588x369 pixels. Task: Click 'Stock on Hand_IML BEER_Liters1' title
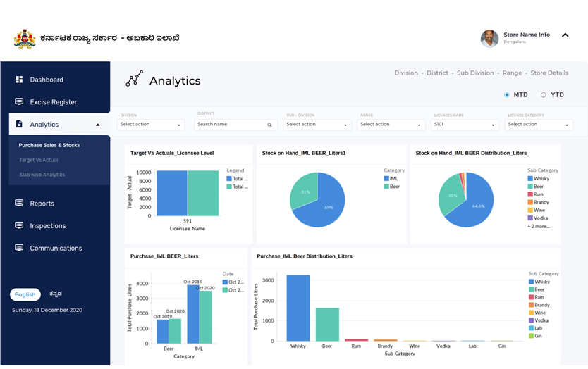click(304, 153)
